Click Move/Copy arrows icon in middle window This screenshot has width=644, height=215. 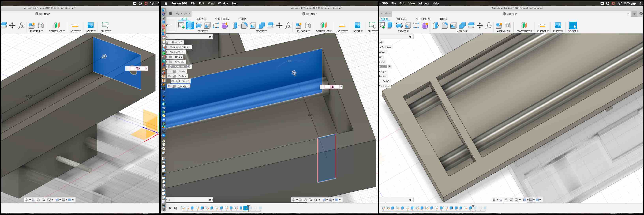[x=279, y=25]
